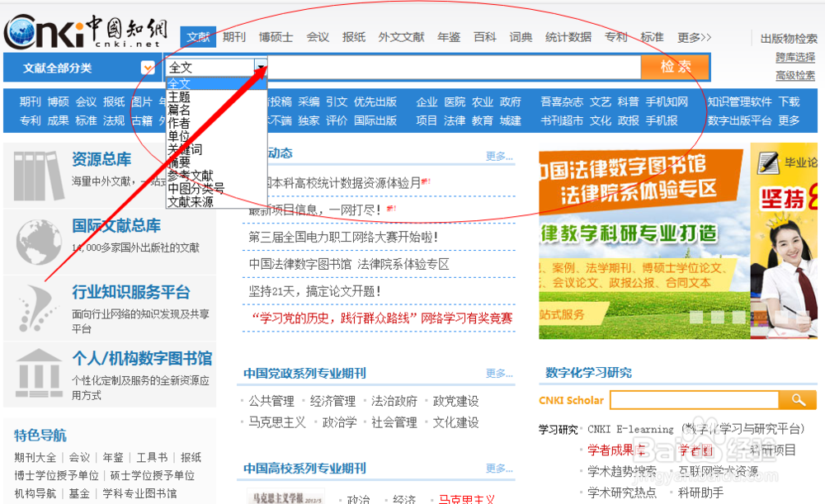The height and width of the screenshot is (504, 825).
Task: Open the 跨库选择 link
Action: pyautogui.click(x=795, y=57)
